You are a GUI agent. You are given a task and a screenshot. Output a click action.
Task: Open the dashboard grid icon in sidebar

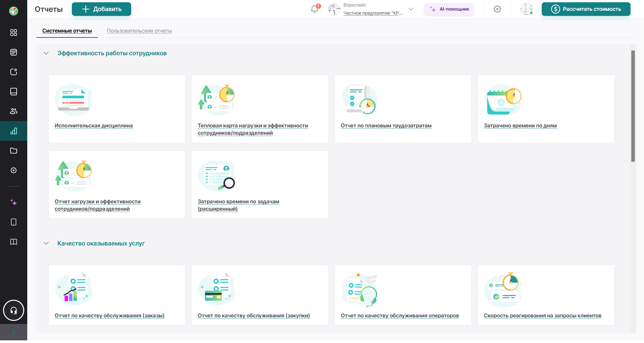14,33
